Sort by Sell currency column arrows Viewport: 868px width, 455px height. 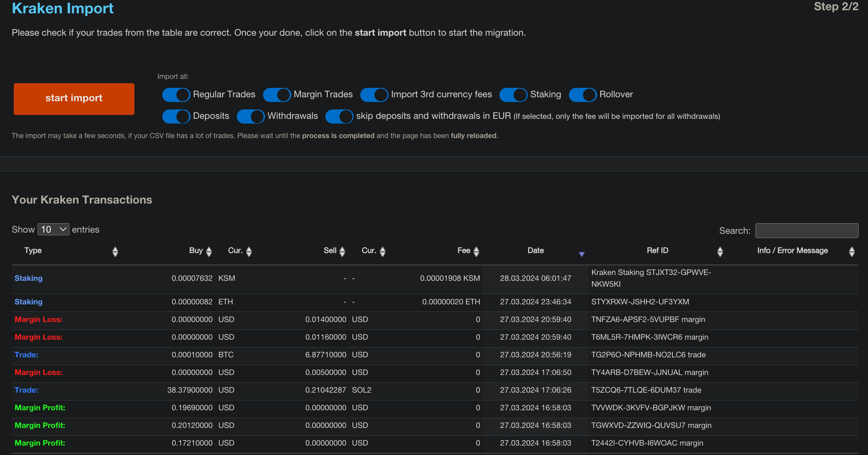(383, 251)
